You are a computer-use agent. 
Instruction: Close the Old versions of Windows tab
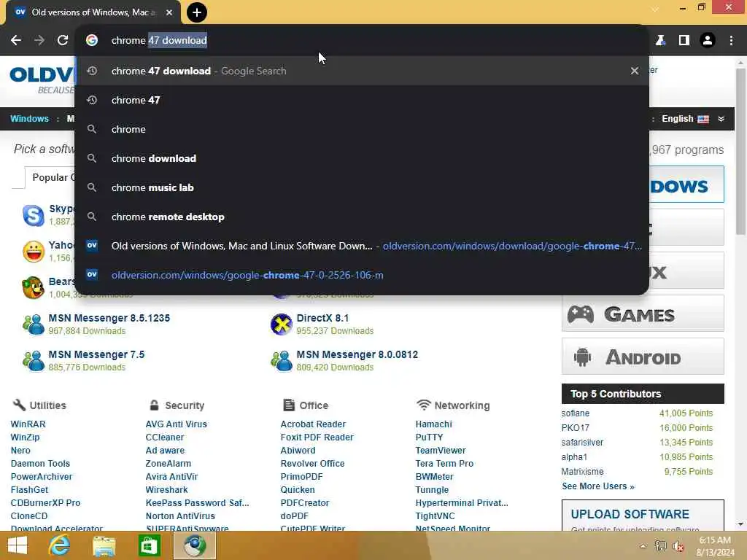pos(169,12)
